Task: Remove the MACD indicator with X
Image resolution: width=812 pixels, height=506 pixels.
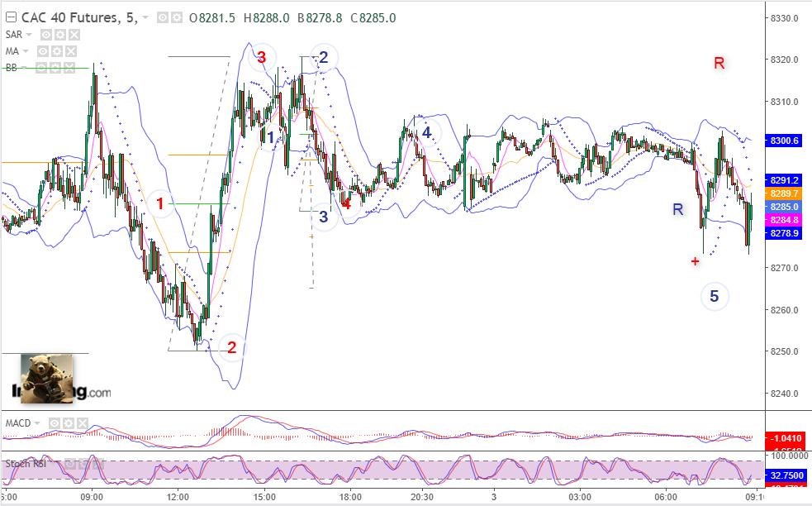Action: tap(83, 423)
